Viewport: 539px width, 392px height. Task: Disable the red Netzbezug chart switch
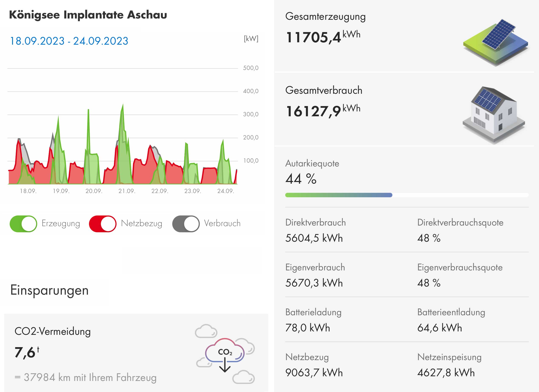pos(103,224)
